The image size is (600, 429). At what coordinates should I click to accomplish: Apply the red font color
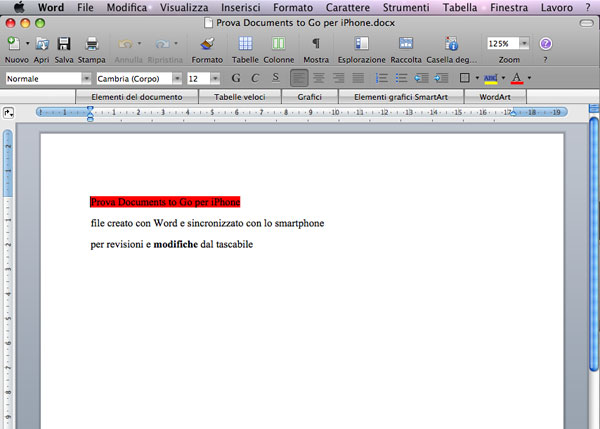[x=517, y=78]
